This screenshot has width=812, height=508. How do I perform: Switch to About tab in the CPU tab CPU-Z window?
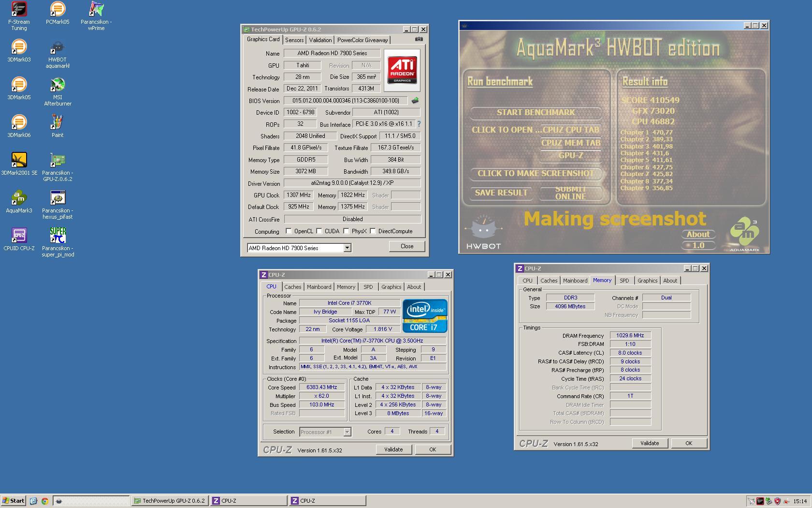[414, 287]
